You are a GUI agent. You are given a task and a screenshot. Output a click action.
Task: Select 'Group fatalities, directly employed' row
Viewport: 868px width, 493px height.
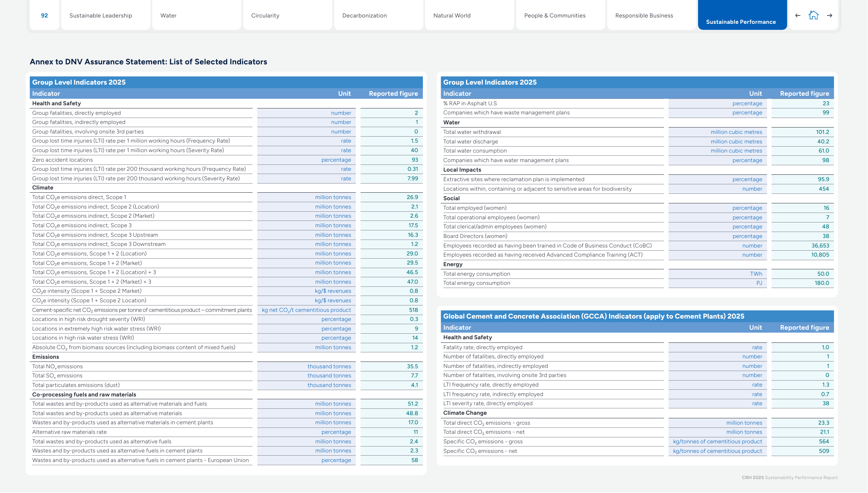tap(227, 113)
